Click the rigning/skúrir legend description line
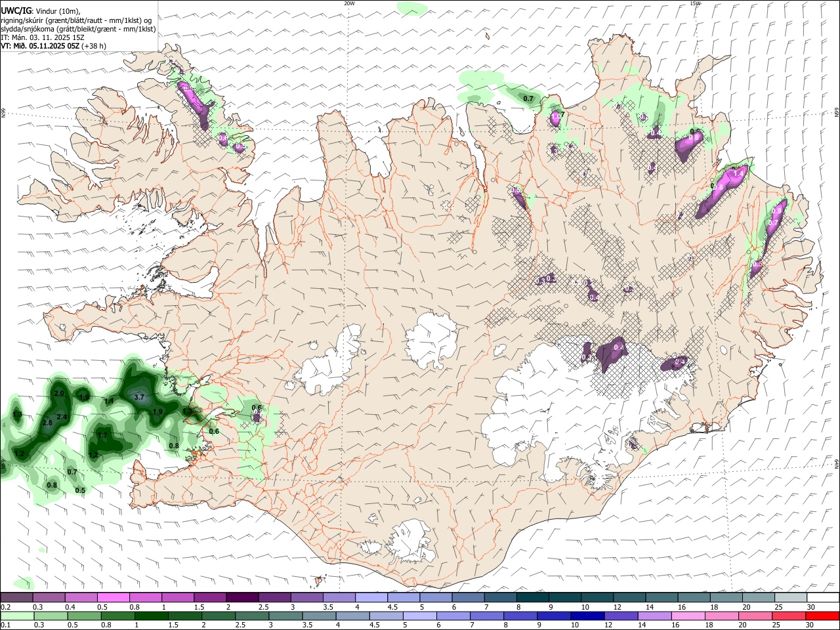Image resolution: width=840 pixels, height=630 pixels. coord(76,20)
